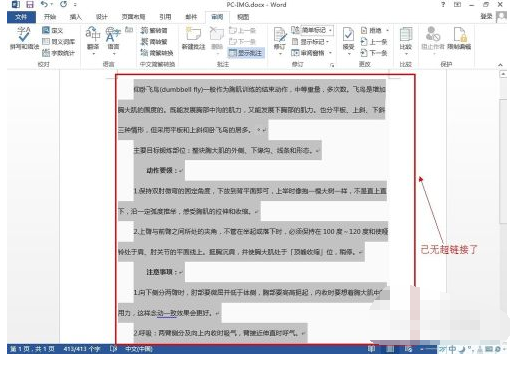Open the 比较 compare documents menu
Viewport: 530px width, 366px height.
[x=406, y=40]
